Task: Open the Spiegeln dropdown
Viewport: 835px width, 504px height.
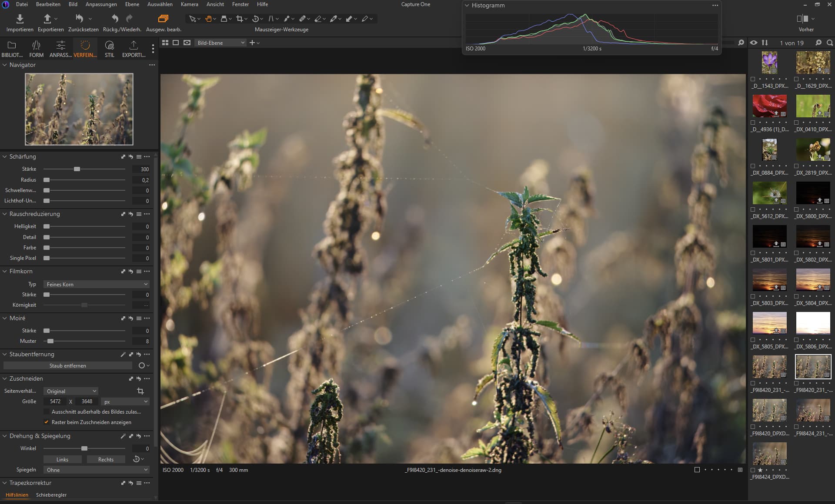Action: pos(96,470)
